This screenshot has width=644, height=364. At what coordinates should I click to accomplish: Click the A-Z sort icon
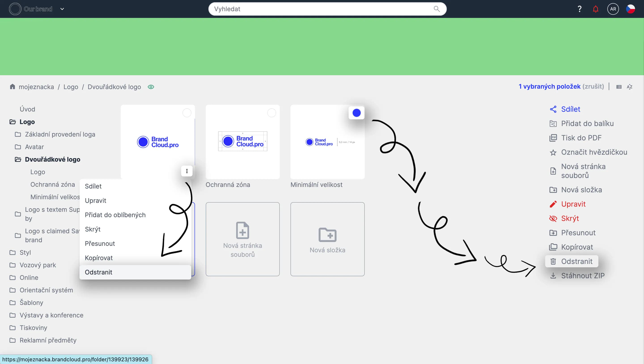click(x=629, y=87)
